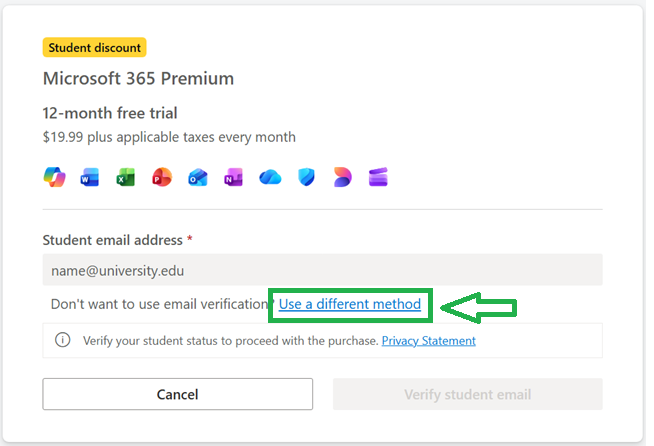Viewport: 654px width, 446px height.
Task: Click the Verify your student status message
Action: (x=230, y=341)
